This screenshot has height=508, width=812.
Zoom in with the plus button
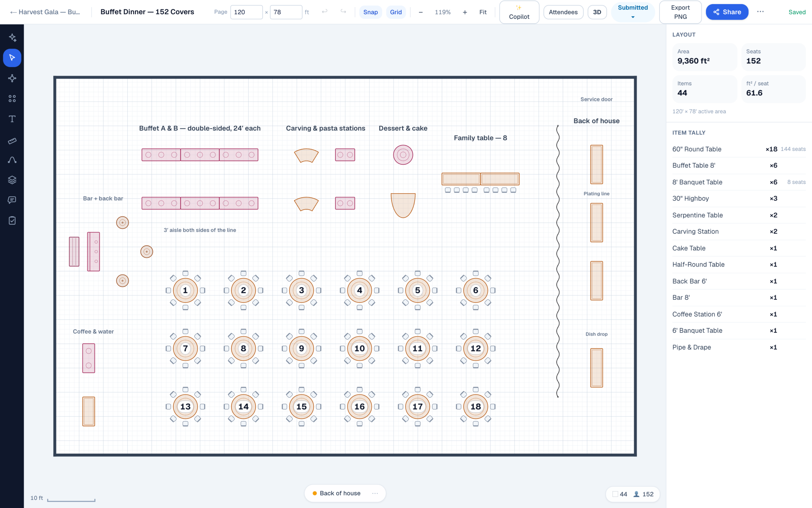[465, 12]
